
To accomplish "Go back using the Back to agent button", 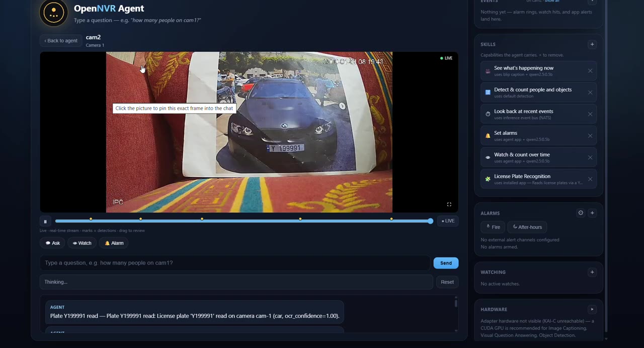I will pyautogui.click(x=61, y=41).
